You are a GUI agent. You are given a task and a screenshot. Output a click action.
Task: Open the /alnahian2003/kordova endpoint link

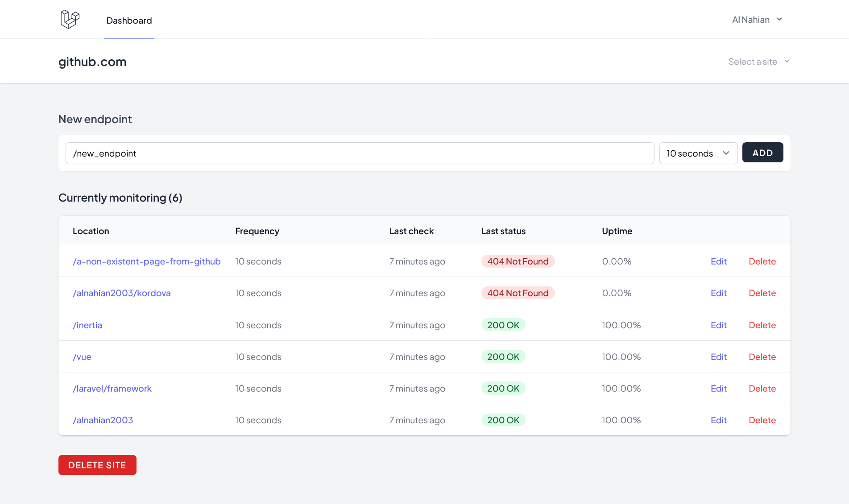(121, 293)
